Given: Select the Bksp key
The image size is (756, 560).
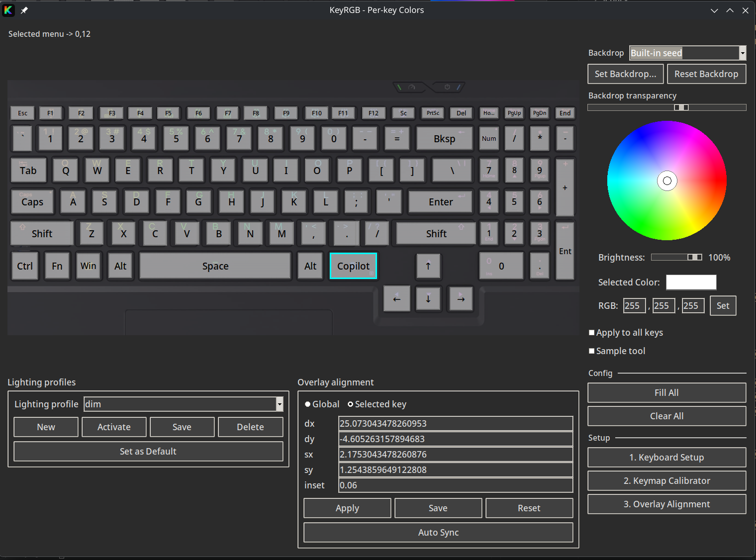Looking at the screenshot, I should point(445,139).
